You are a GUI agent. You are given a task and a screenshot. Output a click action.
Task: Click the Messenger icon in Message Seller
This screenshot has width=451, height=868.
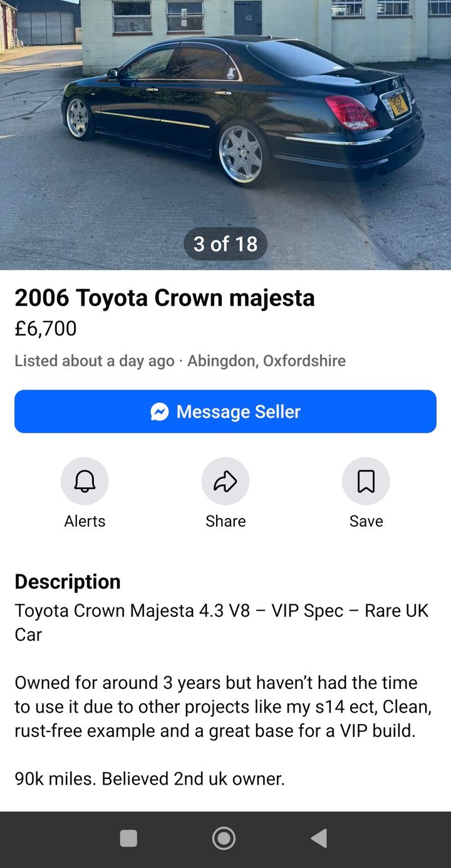click(160, 411)
